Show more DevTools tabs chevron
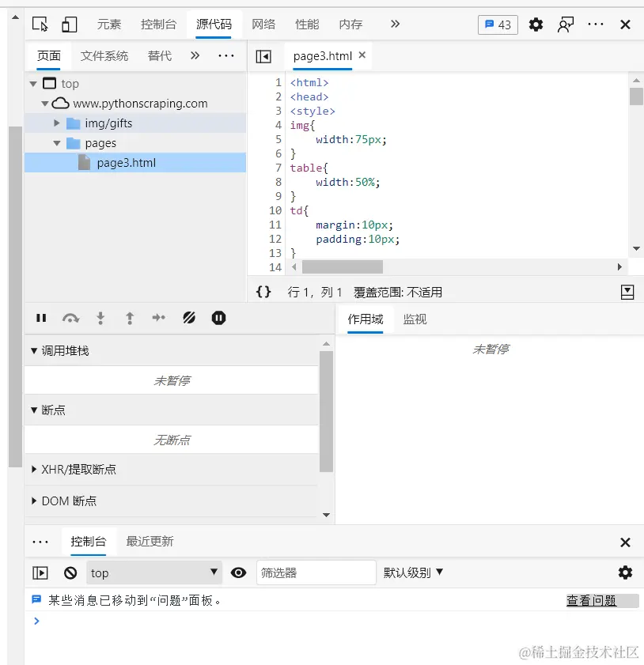The width and height of the screenshot is (644, 665). click(395, 24)
